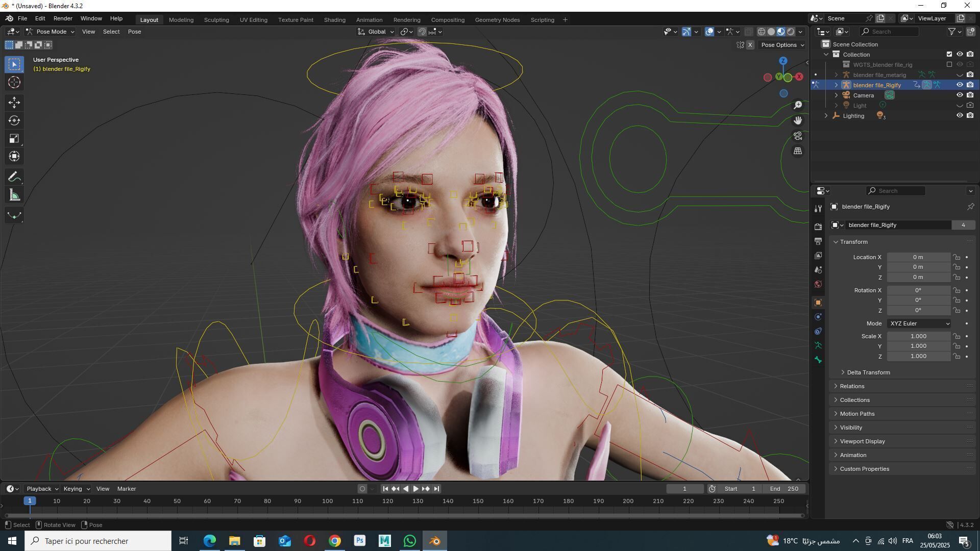Image resolution: width=980 pixels, height=551 pixels.
Task: Hide Camera object in outliner
Action: (x=960, y=95)
